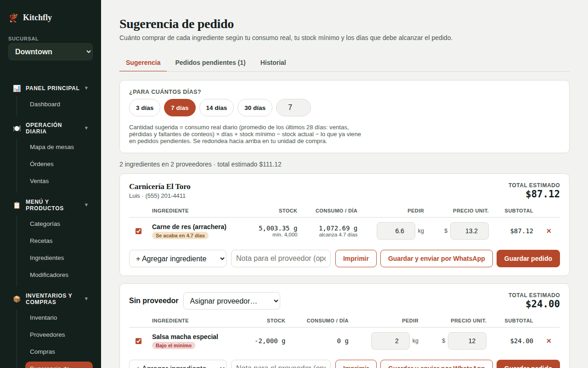This screenshot has width=588, height=368.
Task: Remove Carne de res row with red X
Action: point(548,231)
